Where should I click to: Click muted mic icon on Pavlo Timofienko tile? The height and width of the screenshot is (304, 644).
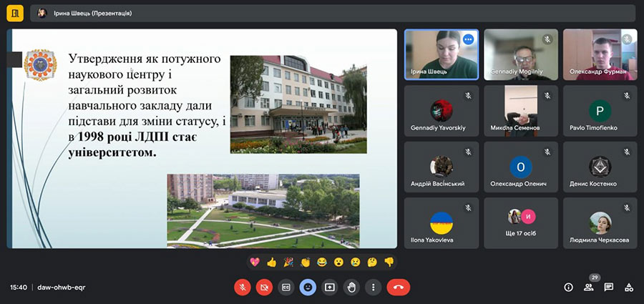click(x=626, y=96)
